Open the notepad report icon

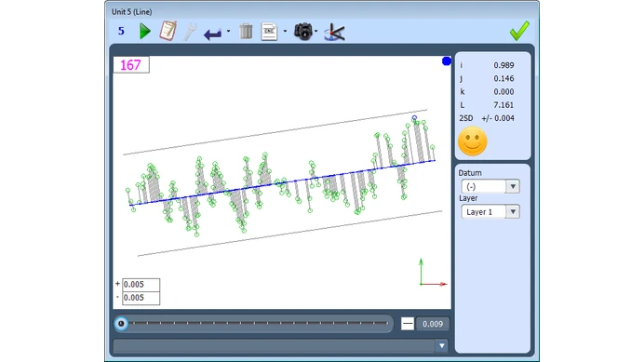168,31
